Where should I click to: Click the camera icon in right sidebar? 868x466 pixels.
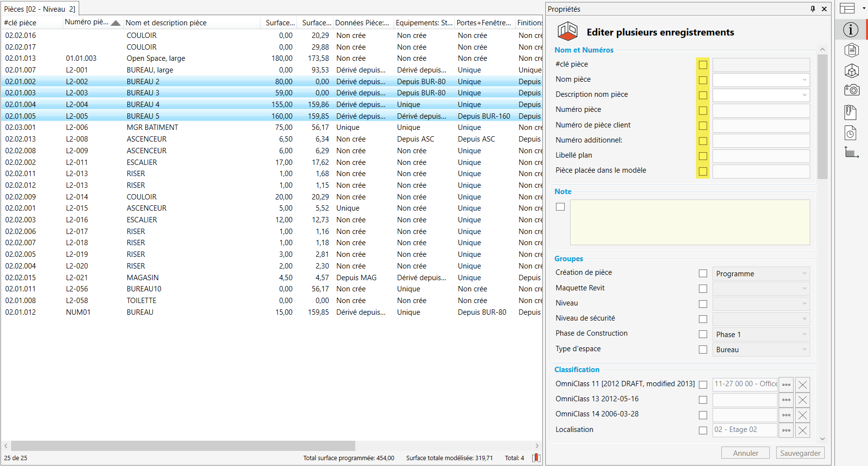pyautogui.click(x=851, y=90)
